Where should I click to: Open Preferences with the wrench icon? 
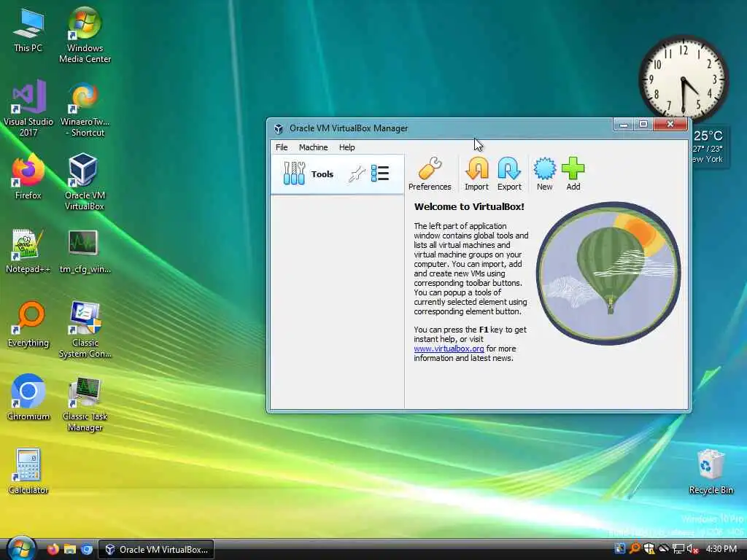[429, 174]
